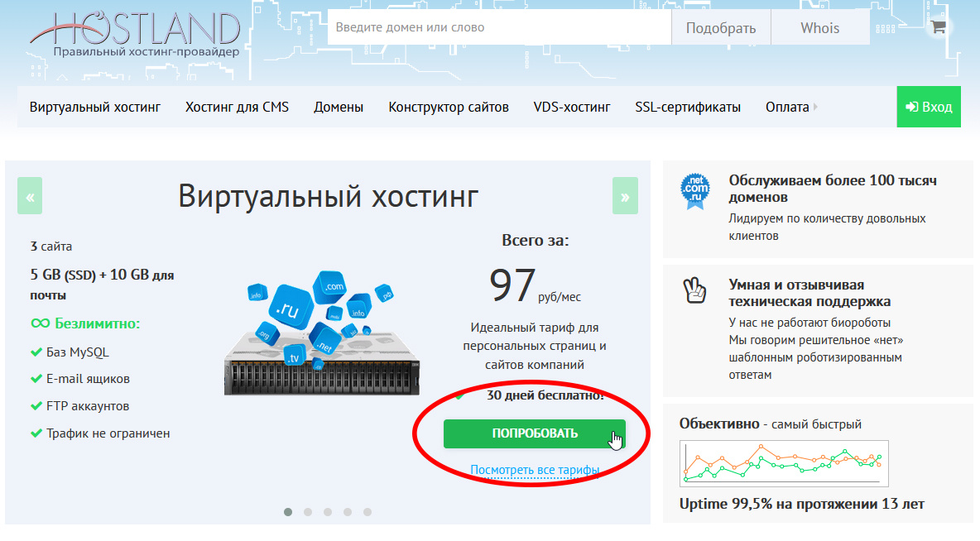Click the Трафик не ограничен item

tap(108, 433)
